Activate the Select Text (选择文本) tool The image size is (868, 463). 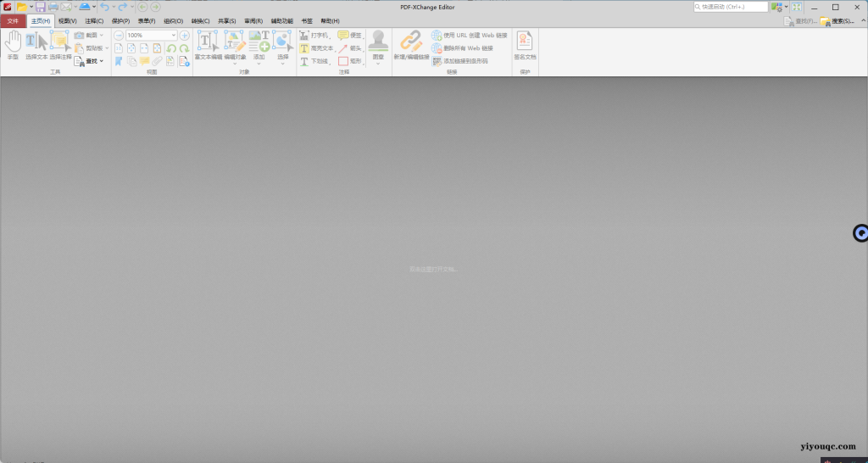(36, 44)
